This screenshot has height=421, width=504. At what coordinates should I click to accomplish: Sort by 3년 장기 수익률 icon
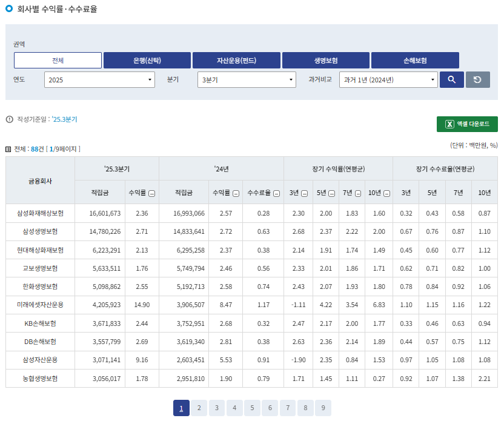tap(303, 193)
